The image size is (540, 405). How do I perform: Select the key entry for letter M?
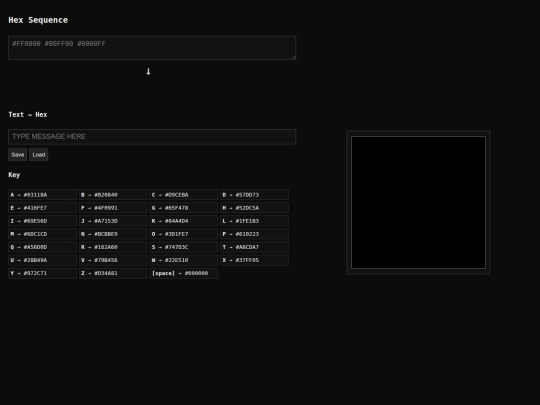click(x=42, y=234)
